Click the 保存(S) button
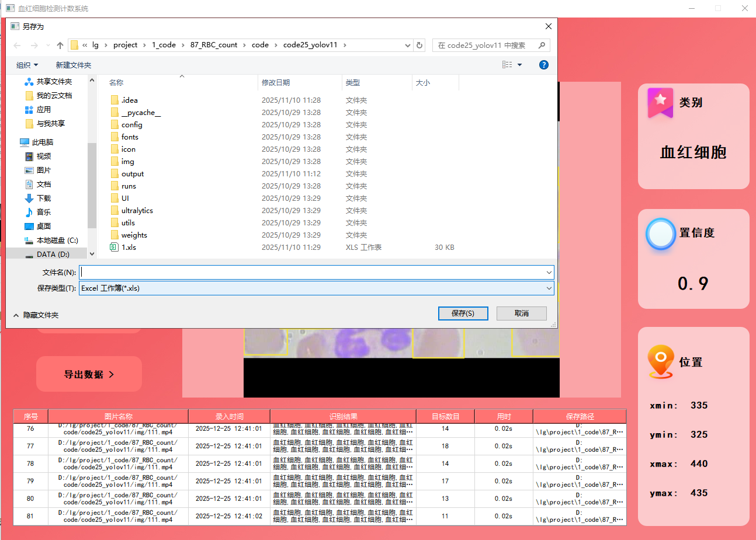Image resolution: width=756 pixels, height=540 pixels. point(464,313)
